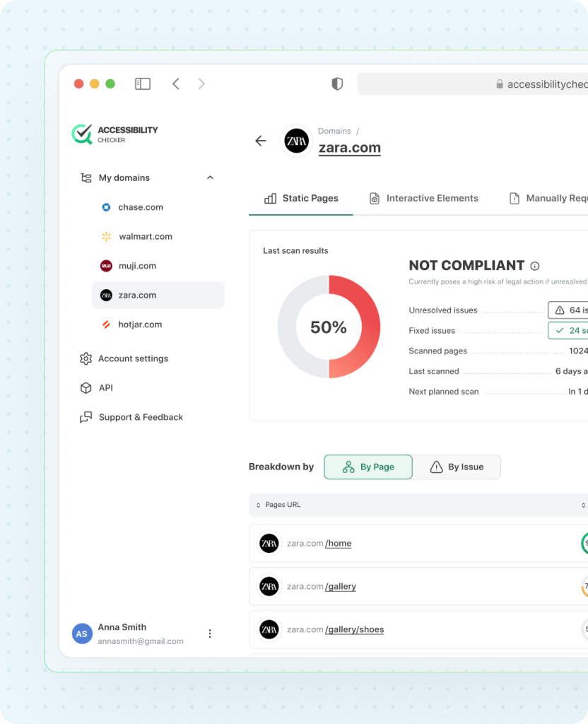Click the Support & Feedback chat icon
Viewport: 588px width, 724px height.
click(86, 417)
